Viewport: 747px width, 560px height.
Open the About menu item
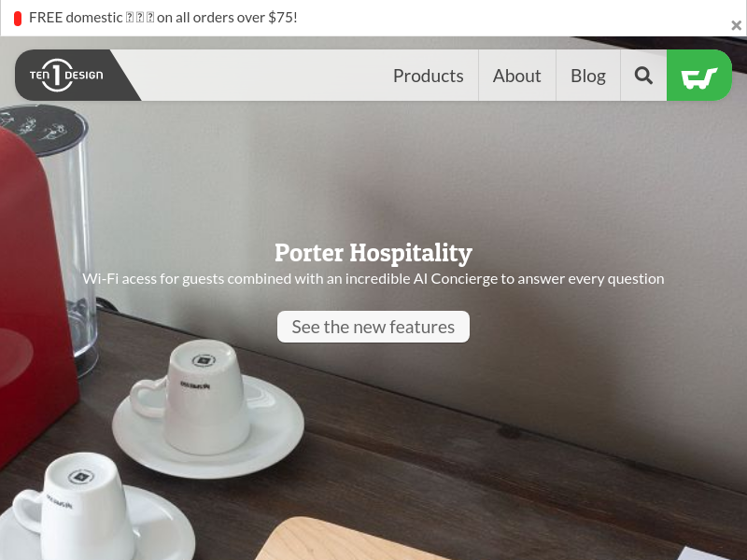(517, 76)
